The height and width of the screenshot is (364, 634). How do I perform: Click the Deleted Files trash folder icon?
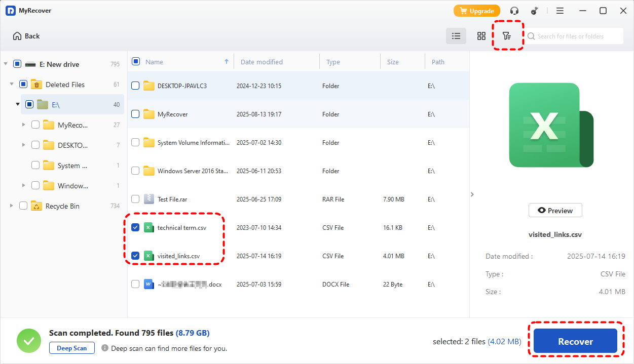click(x=36, y=84)
